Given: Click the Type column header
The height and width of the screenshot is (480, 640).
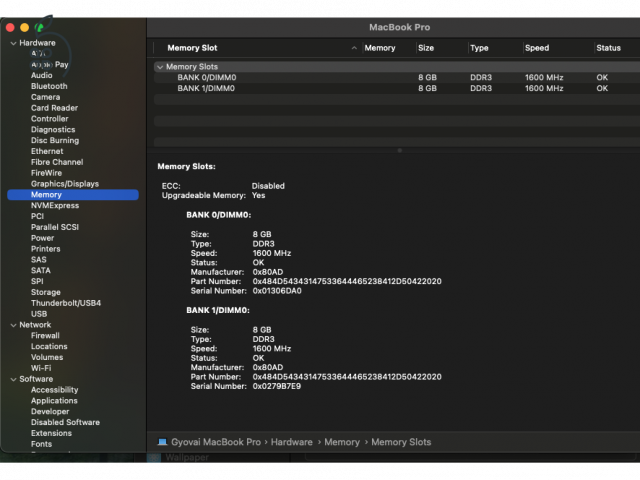Looking at the screenshot, I should click(x=479, y=48).
